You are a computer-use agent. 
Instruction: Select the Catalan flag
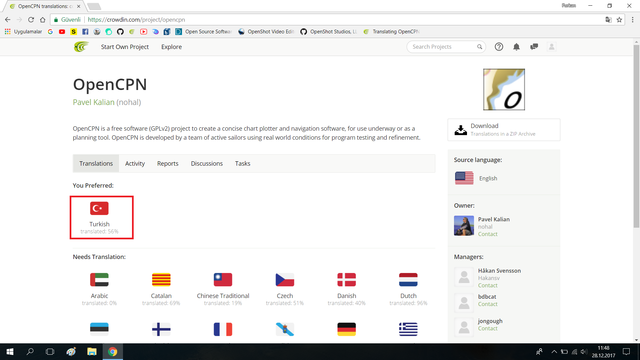(161, 280)
